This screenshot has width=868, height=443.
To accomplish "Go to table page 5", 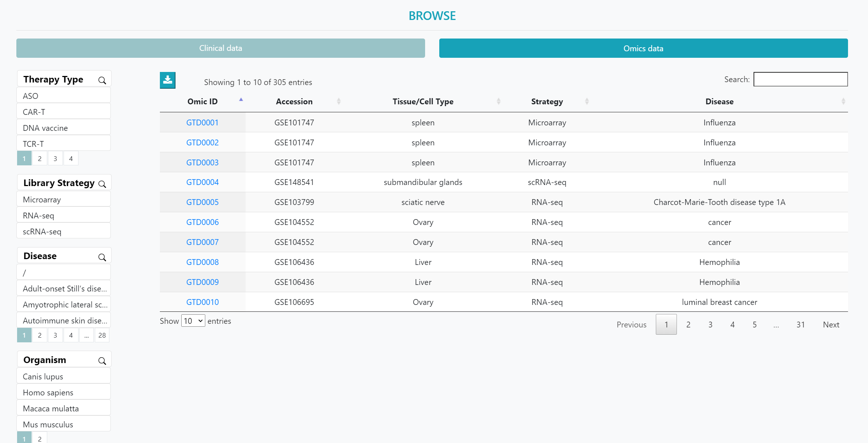I will point(755,325).
